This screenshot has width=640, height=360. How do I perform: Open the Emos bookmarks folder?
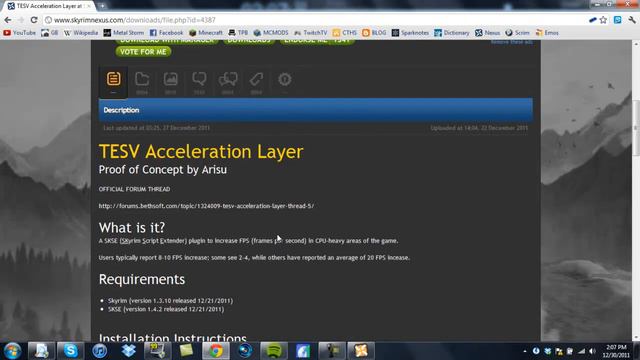[x=547, y=33]
